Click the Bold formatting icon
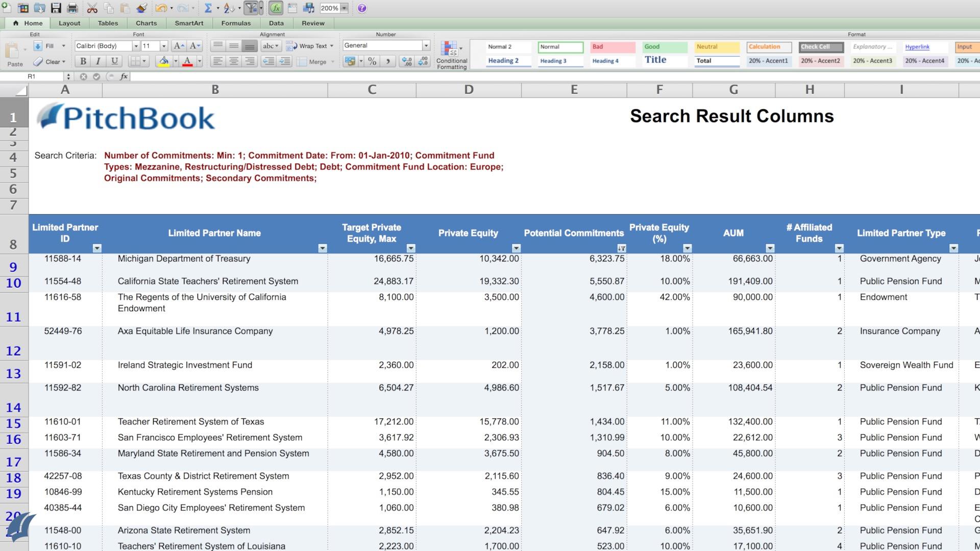Image resolution: width=980 pixels, height=551 pixels. [82, 61]
